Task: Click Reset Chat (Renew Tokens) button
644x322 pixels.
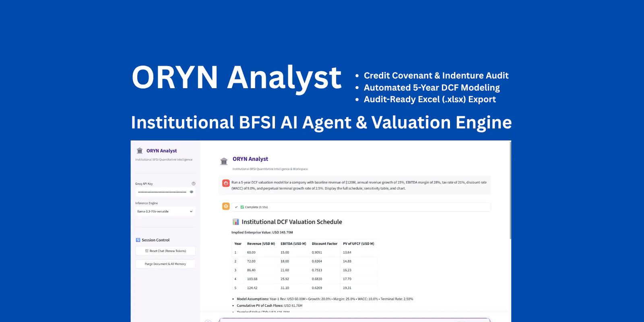Action: point(165,251)
